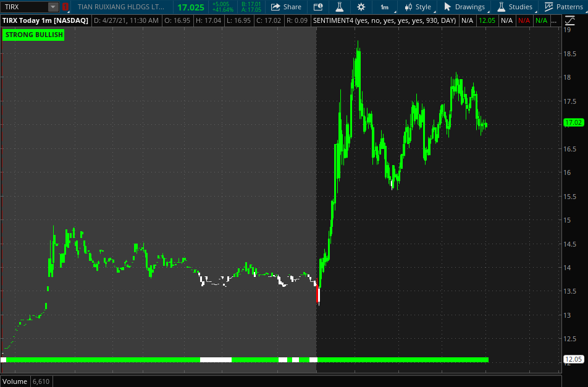Click the green N/A study value
The width and height of the screenshot is (588, 387).
[541, 20]
